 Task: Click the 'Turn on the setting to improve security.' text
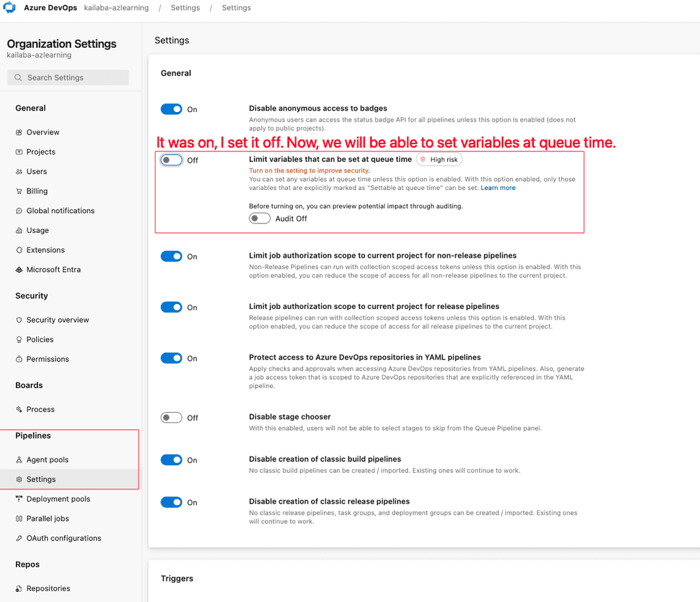[310, 170]
